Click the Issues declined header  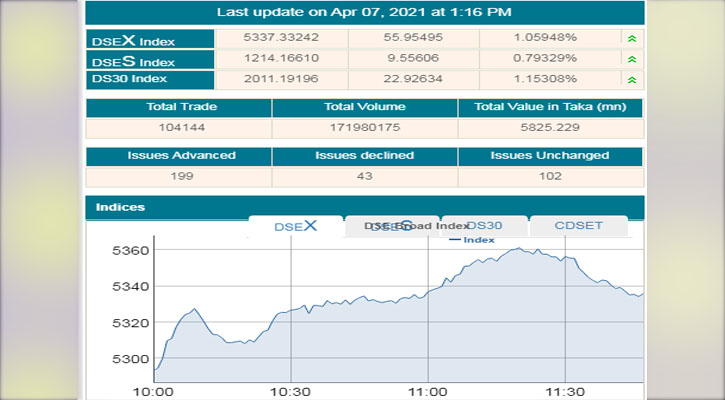pyautogui.click(x=364, y=155)
